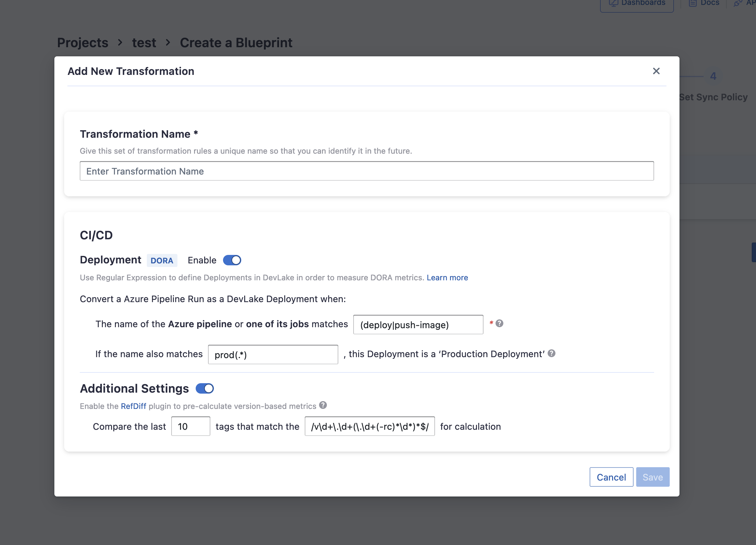Open the Learn more link
Screen dimensions: 756x545
pos(447,278)
